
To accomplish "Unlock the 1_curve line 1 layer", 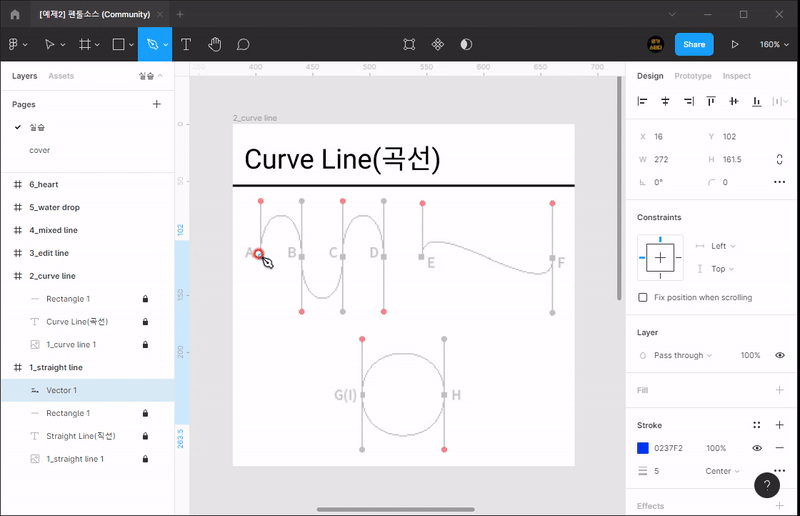I will (x=145, y=345).
